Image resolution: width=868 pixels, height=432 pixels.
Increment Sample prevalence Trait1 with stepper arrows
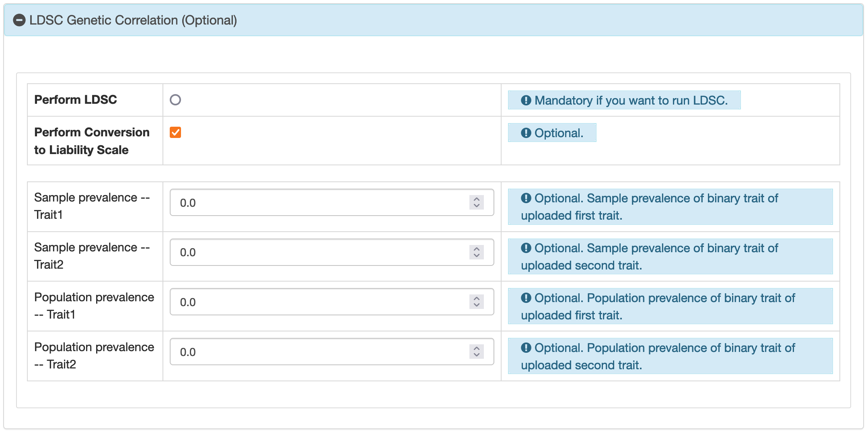click(x=477, y=199)
